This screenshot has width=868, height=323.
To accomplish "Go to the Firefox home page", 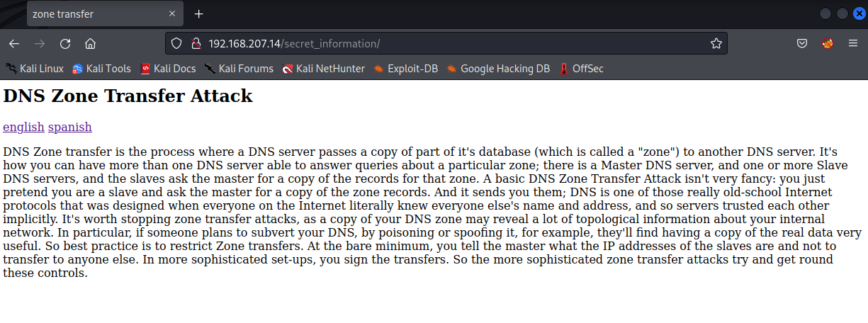I will [90, 44].
